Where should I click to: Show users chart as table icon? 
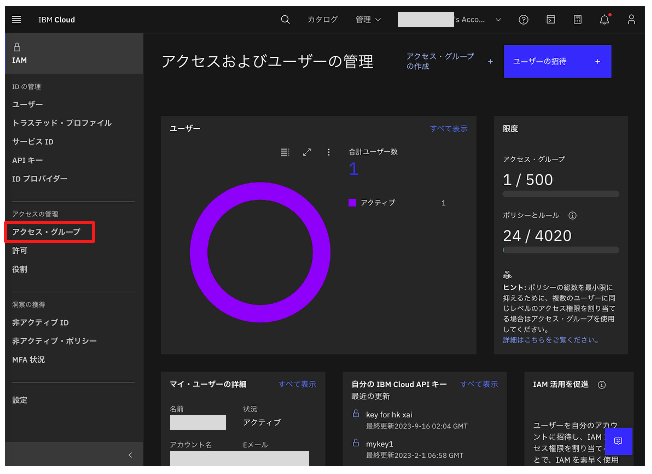pos(285,152)
